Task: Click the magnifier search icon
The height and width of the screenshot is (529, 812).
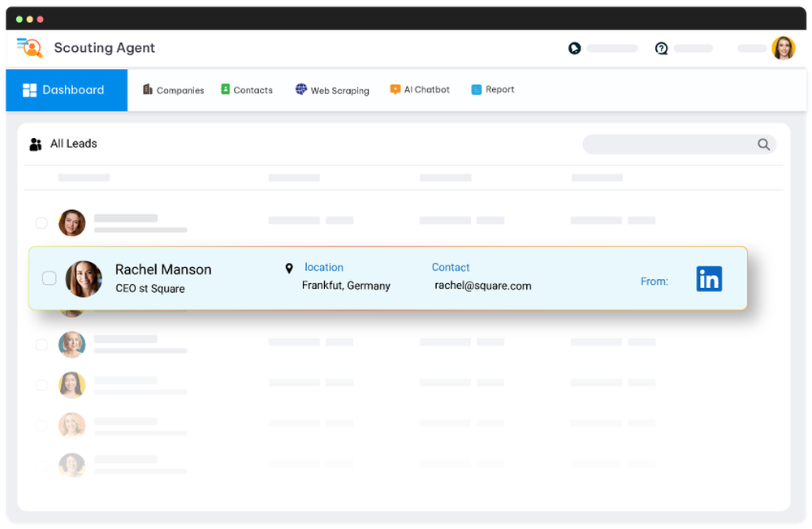Action: click(x=763, y=144)
